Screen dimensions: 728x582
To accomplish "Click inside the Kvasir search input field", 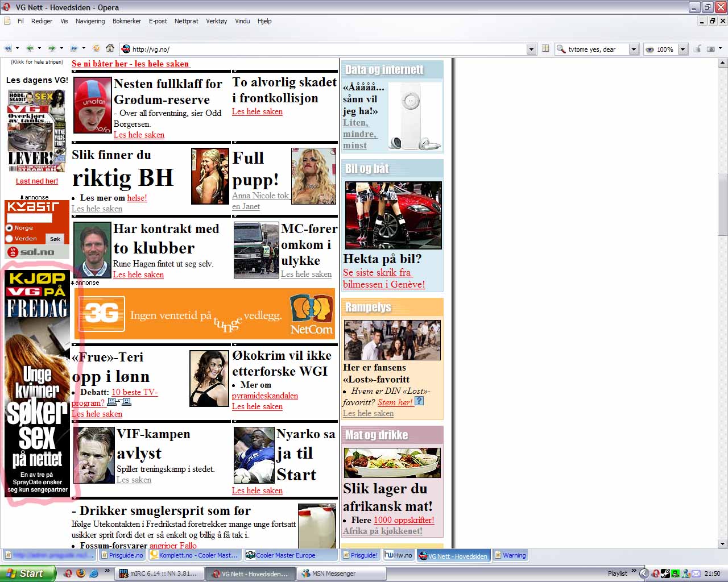I will pos(29,218).
